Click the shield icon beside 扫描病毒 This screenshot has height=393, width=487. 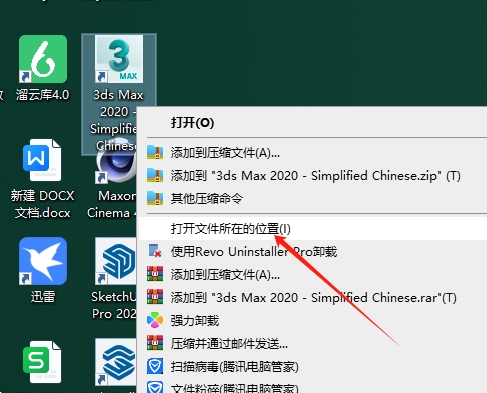[x=155, y=366]
